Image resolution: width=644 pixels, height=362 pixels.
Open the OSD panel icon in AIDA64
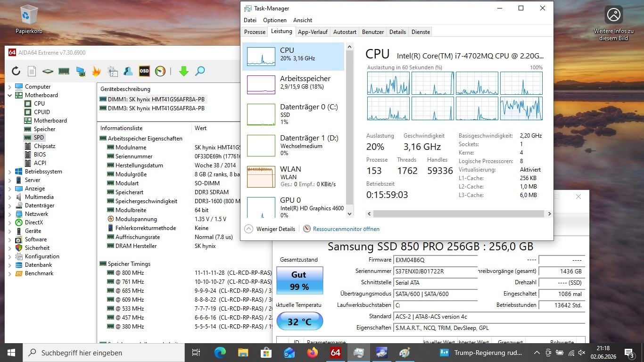(x=144, y=71)
